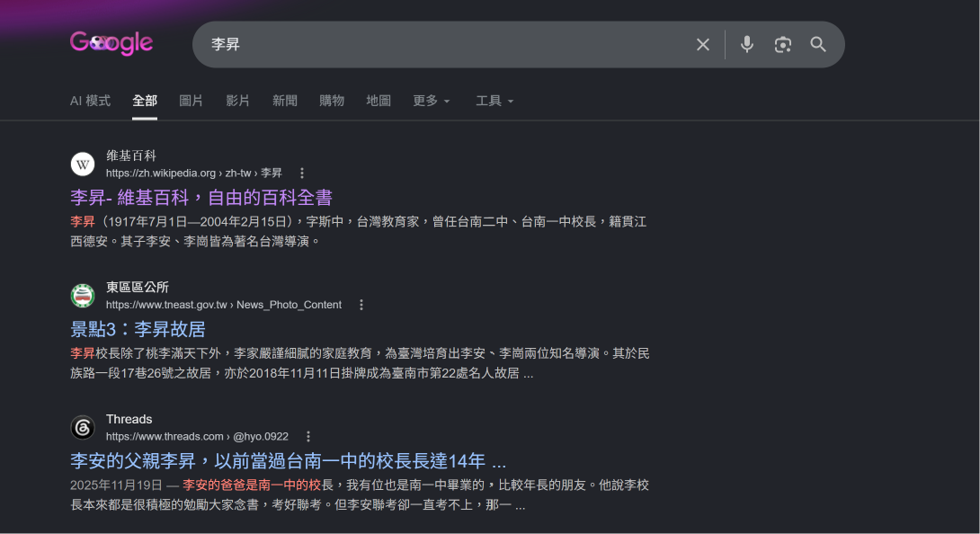Expand the 更多 dropdown

tap(432, 101)
